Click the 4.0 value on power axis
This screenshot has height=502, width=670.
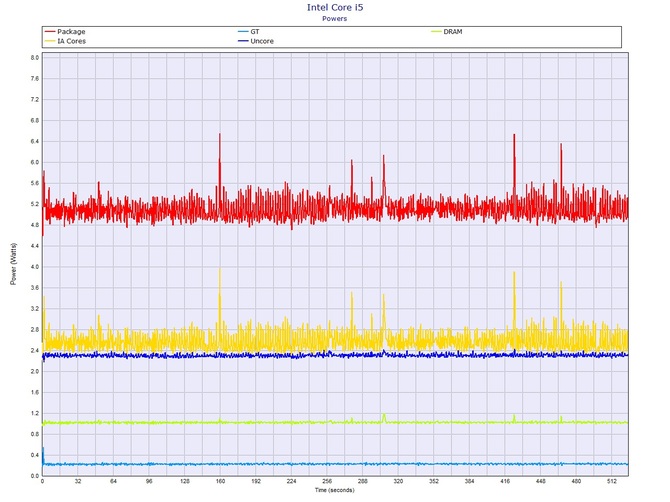pyautogui.click(x=35, y=267)
